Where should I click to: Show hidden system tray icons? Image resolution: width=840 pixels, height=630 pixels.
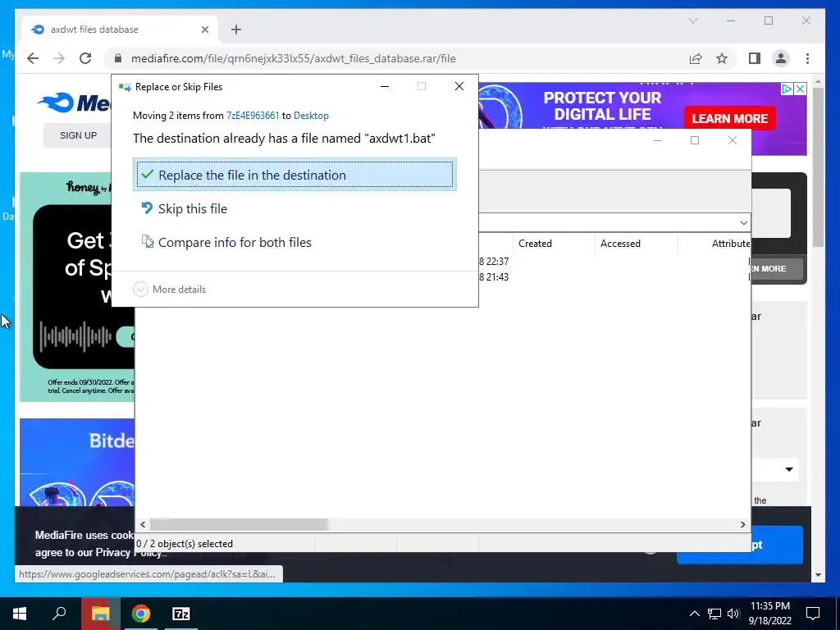[694, 614]
